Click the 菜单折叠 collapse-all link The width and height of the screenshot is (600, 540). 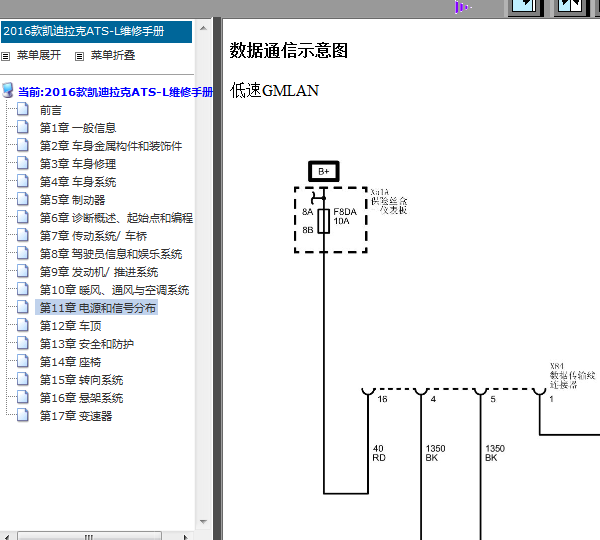tap(113, 55)
